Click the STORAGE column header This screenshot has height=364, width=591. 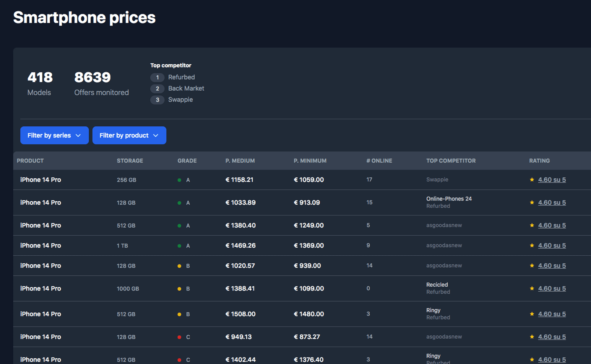(130, 161)
